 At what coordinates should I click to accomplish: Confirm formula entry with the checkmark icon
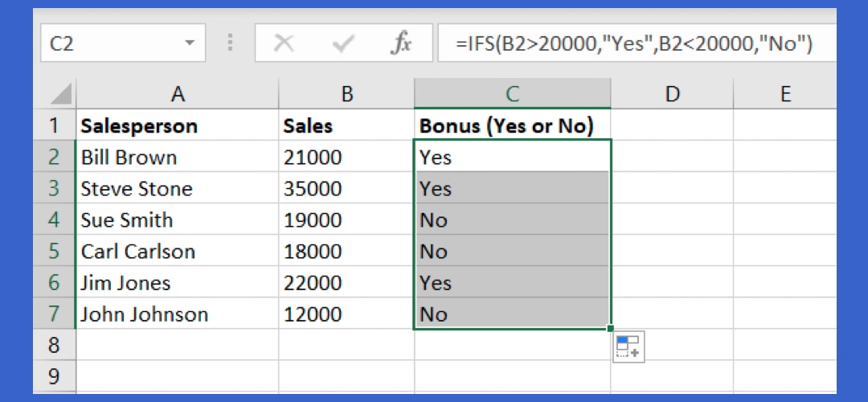pyautogui.click(x=343, y=43)
